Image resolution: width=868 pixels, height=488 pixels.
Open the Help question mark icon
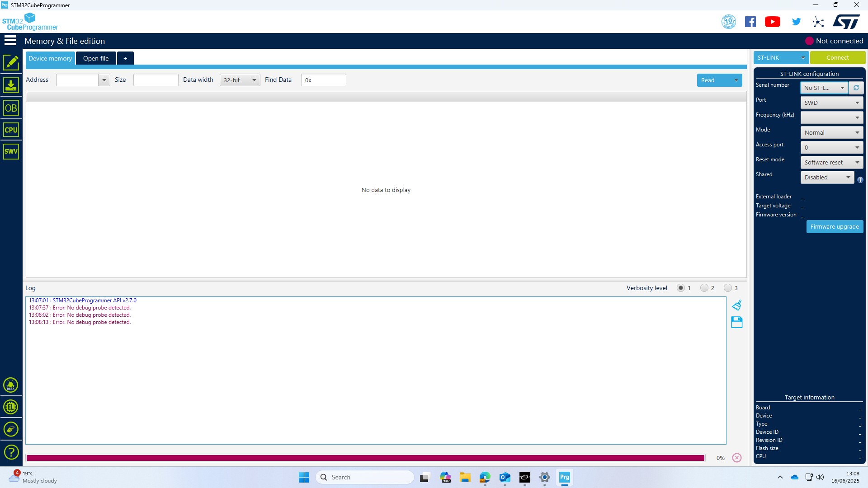11,452
